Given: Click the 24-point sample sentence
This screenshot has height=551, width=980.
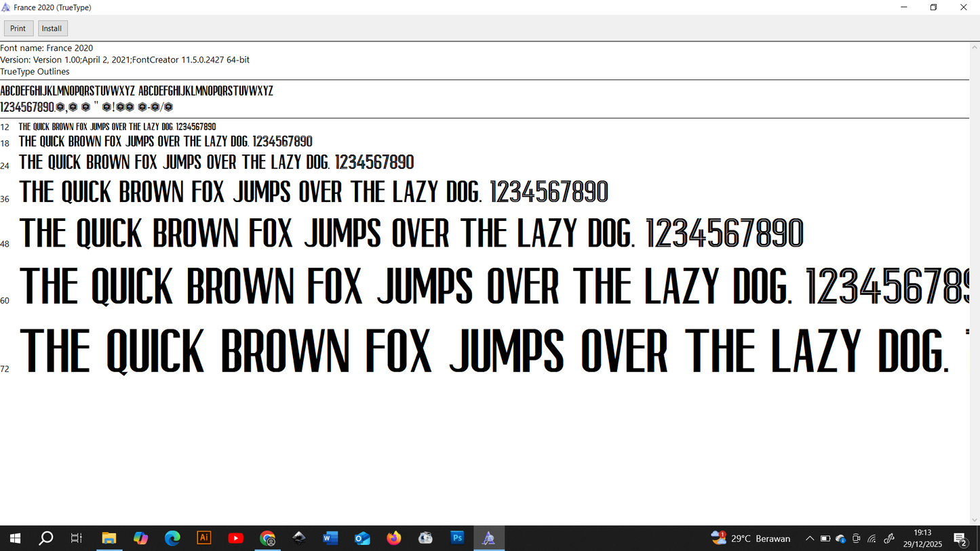Looking at the screenshot, I should [216, 162].
